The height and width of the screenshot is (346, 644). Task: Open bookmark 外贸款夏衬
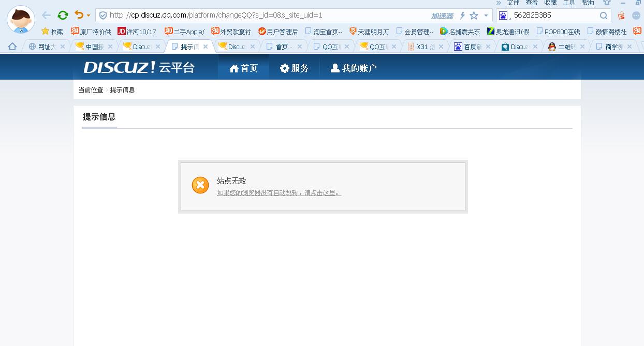(231, 32)
